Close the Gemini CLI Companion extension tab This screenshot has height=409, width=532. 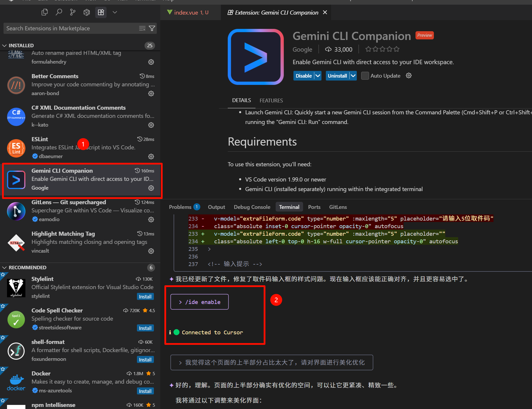325,12
